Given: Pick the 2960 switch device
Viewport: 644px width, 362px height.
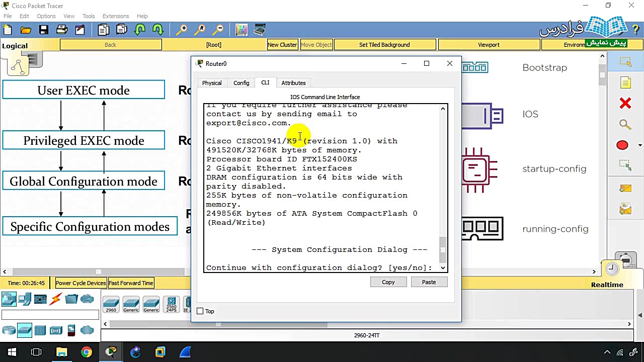Looking at the screenshot, I should click(x=111, y=304).
